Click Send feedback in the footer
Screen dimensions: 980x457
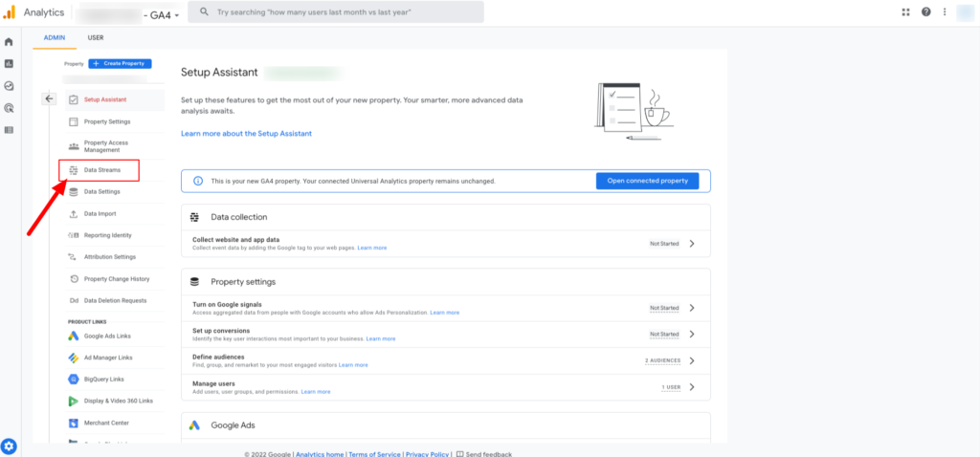pyautogui.click(x=484, y=454)
